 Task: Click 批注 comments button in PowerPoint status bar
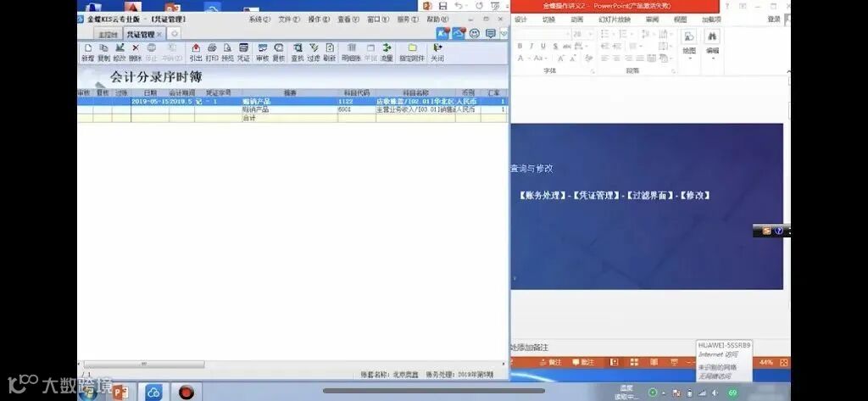tap(583, 362)
